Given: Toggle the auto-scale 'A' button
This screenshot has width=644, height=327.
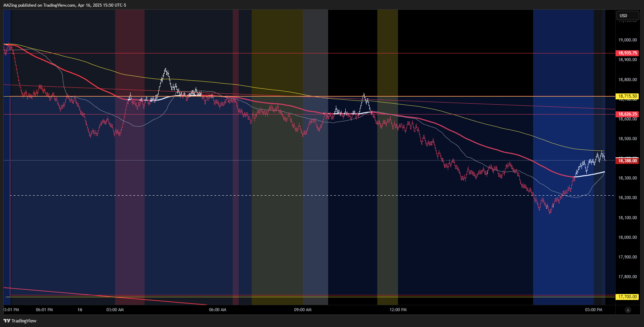Looking at the screenshot, I should (x=628, y=310).
